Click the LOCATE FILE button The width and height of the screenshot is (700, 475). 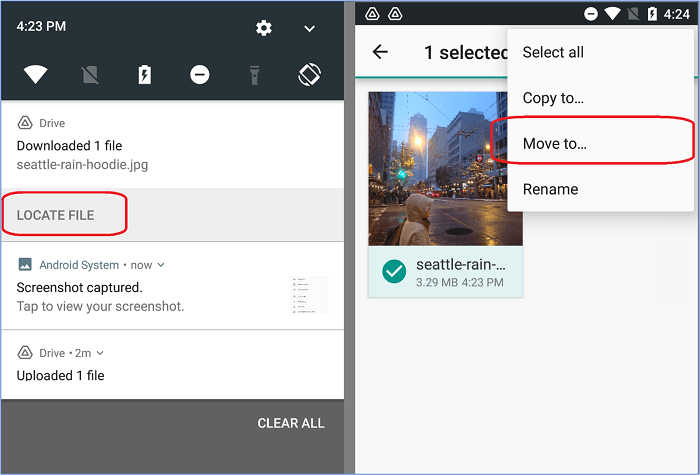click(x=56, y=215)
